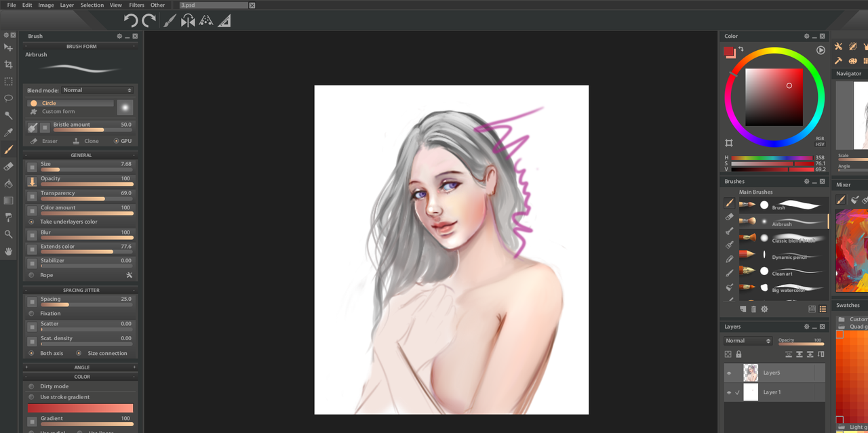Swap foreground and background colors
868x433 pixels.
(741, 49)
